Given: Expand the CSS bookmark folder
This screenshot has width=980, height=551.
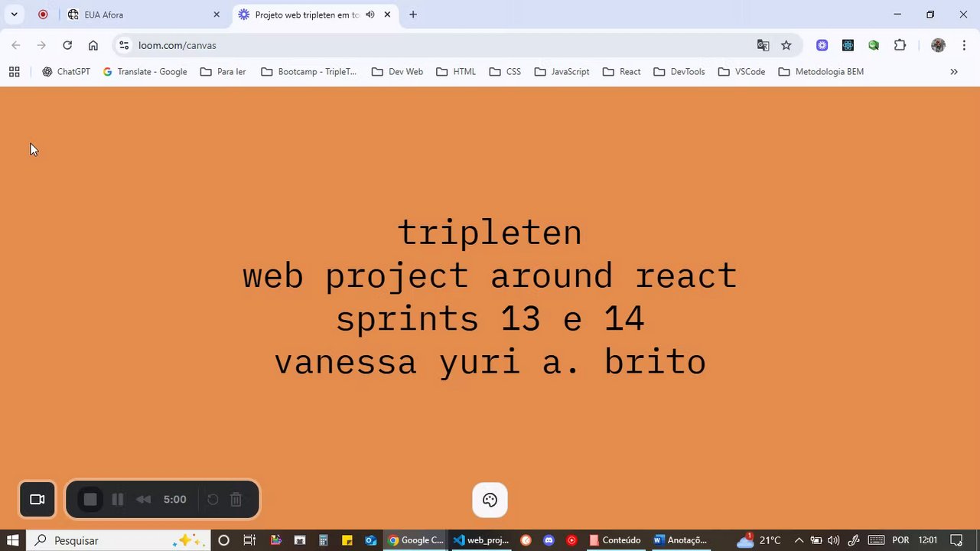Looking at the screenshot, I should point(505,72).
